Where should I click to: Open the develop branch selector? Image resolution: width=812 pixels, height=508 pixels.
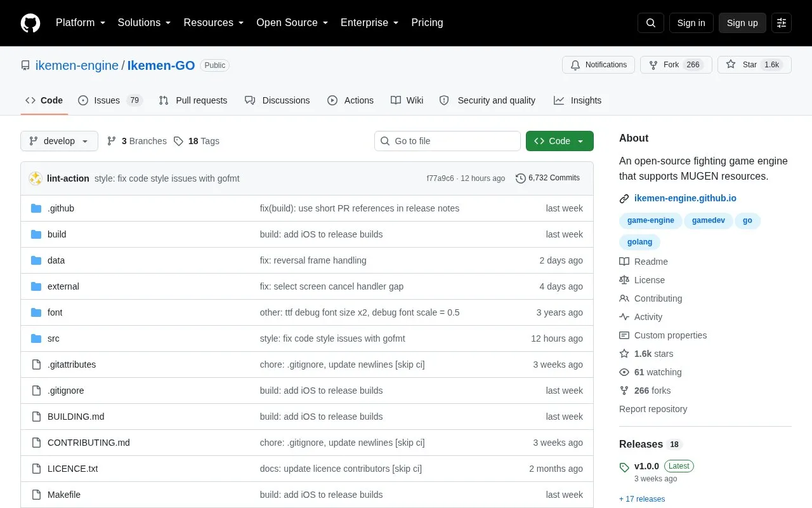59,141
